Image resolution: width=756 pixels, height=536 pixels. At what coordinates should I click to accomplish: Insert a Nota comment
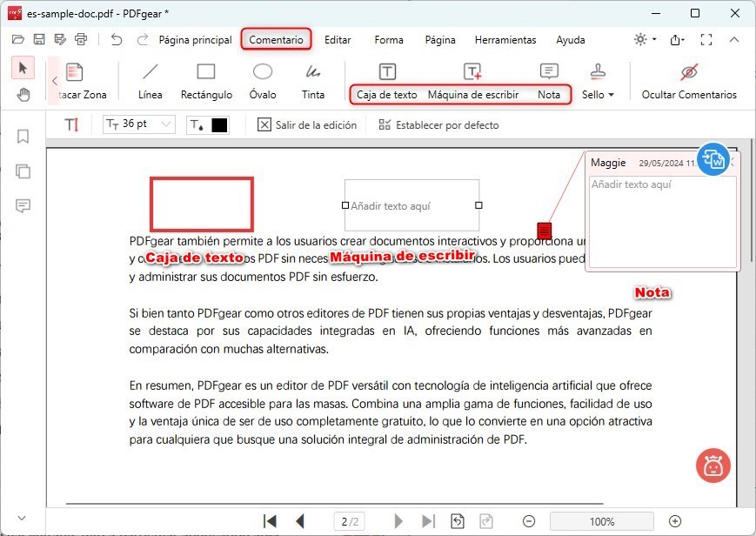click(549, 80)
